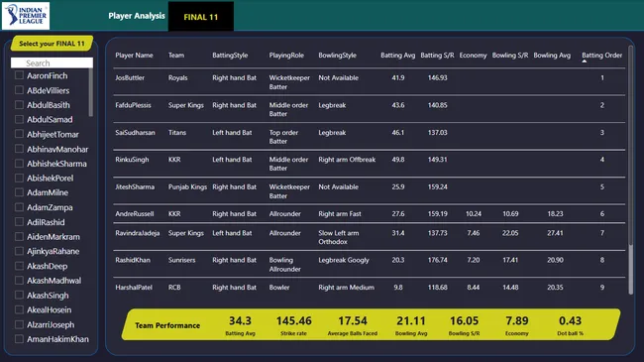Select AbdulSamad checkbox
Screen dimensions: 644x362
pos(19,119)
